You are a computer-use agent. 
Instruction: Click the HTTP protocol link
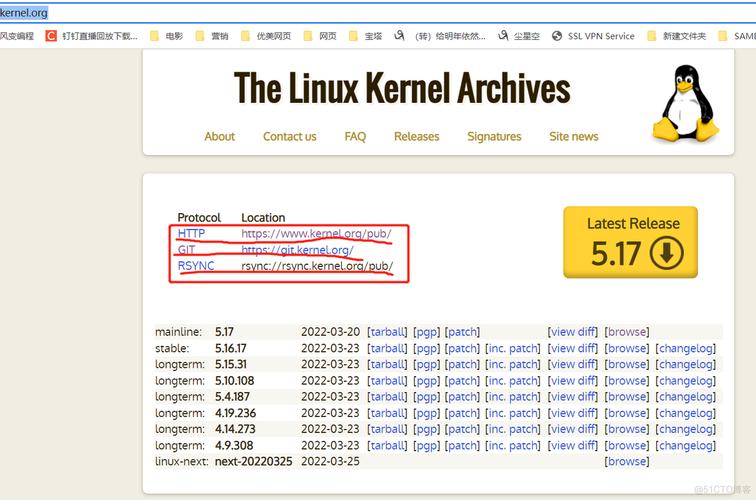(x=191, y=233)
